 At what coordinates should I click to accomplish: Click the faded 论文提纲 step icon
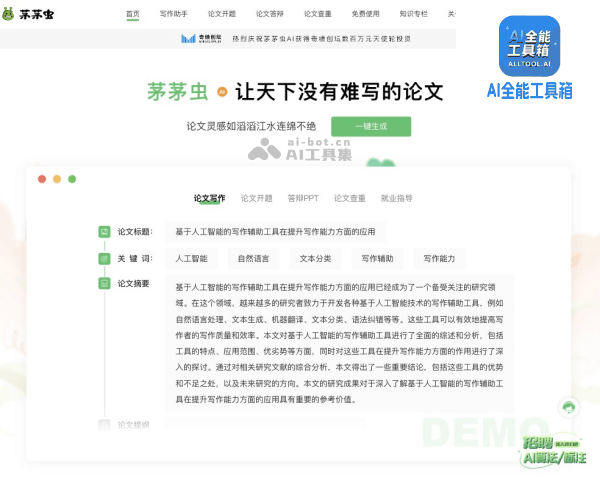tap(104, 425)
